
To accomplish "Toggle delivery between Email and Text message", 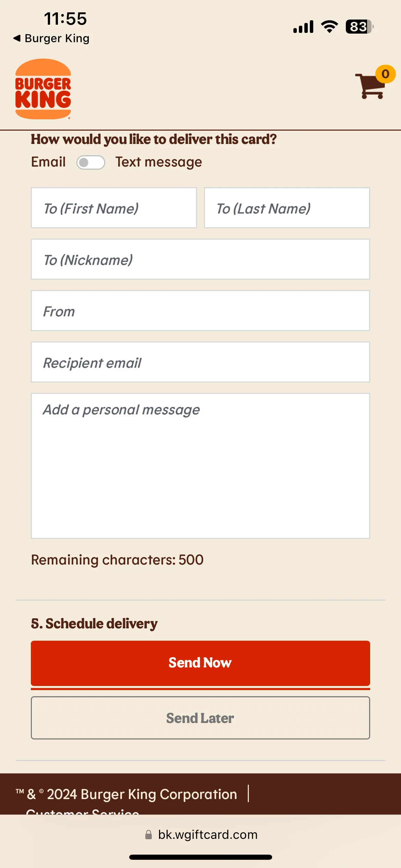I will (90, 162).
